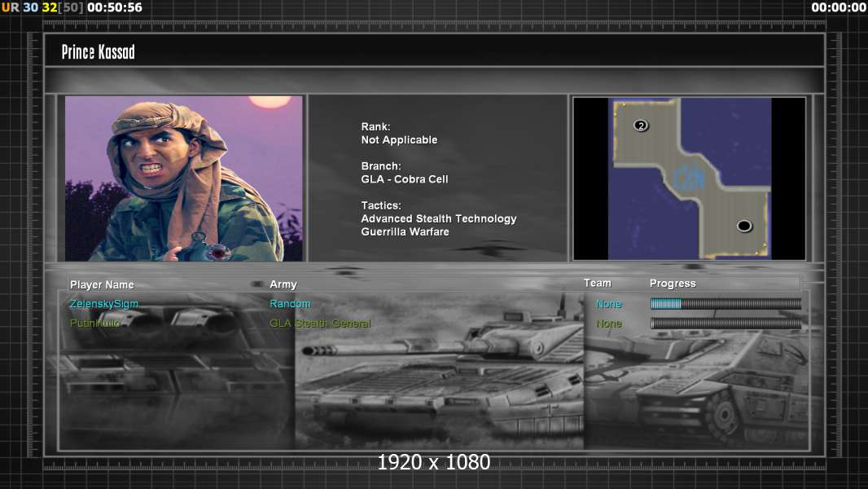Click the 'Team' column header
868x489 pixels.
tap(598, 283)
